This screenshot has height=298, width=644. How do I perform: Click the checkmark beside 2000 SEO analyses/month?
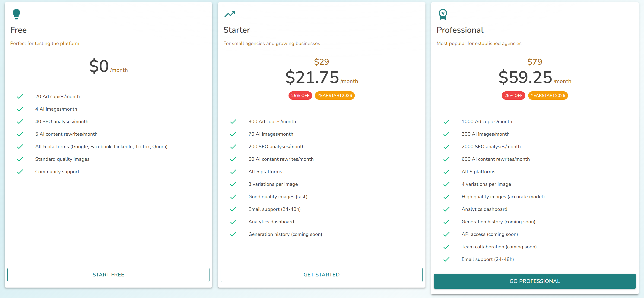[446, 147]
